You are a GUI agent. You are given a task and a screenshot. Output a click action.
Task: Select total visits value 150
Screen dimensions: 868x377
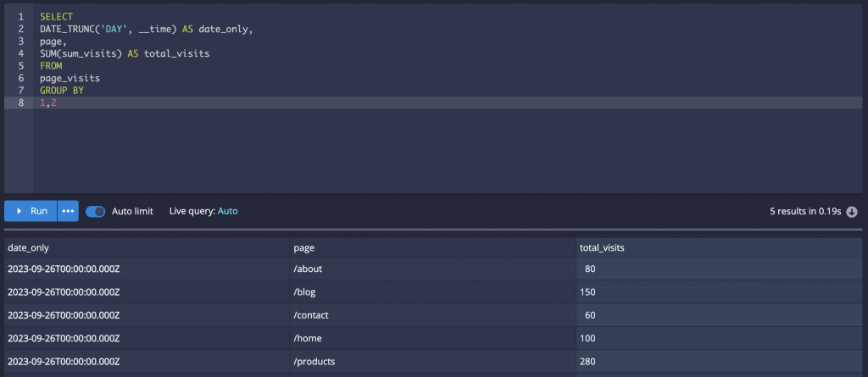coord(588,292)
